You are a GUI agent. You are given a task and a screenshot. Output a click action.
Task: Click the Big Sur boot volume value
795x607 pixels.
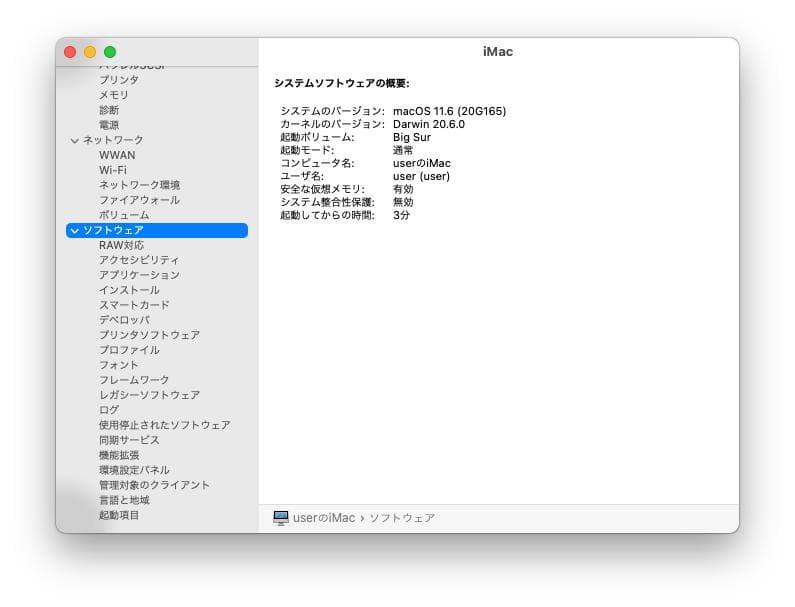412,137
